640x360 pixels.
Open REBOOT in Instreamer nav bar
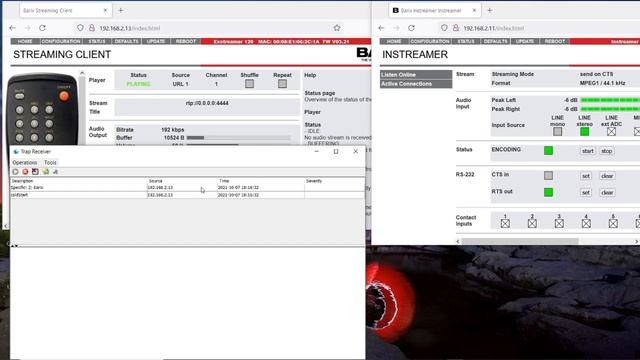click(x=555, y=41)
